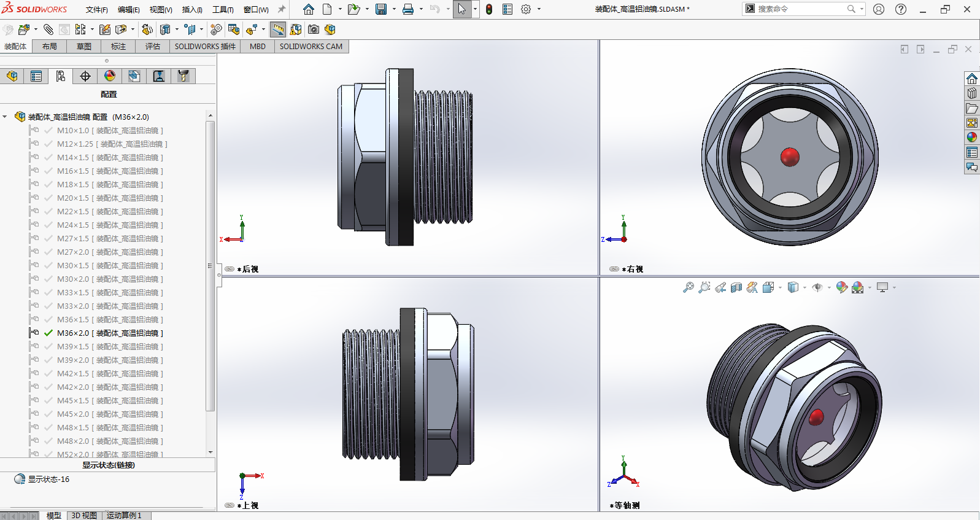Open the 文件(F) menu
This screenshot has height=520, width=980.
click(96, 9)
